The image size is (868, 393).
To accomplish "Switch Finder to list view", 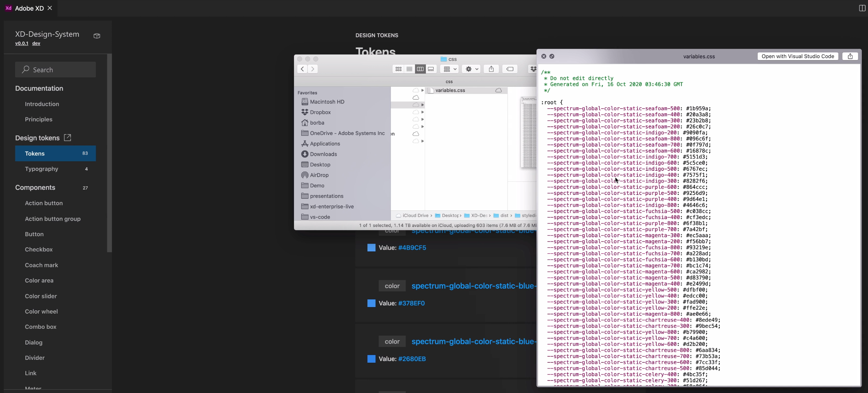I will pos(409,69).
